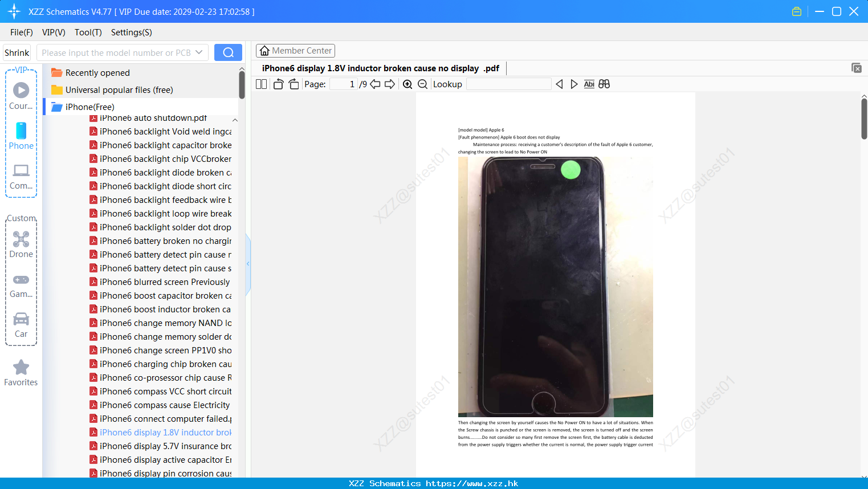The image size is (868, 489).
Task: Open iPhone6 battery broken no charging file
Action: coord(161,241)
